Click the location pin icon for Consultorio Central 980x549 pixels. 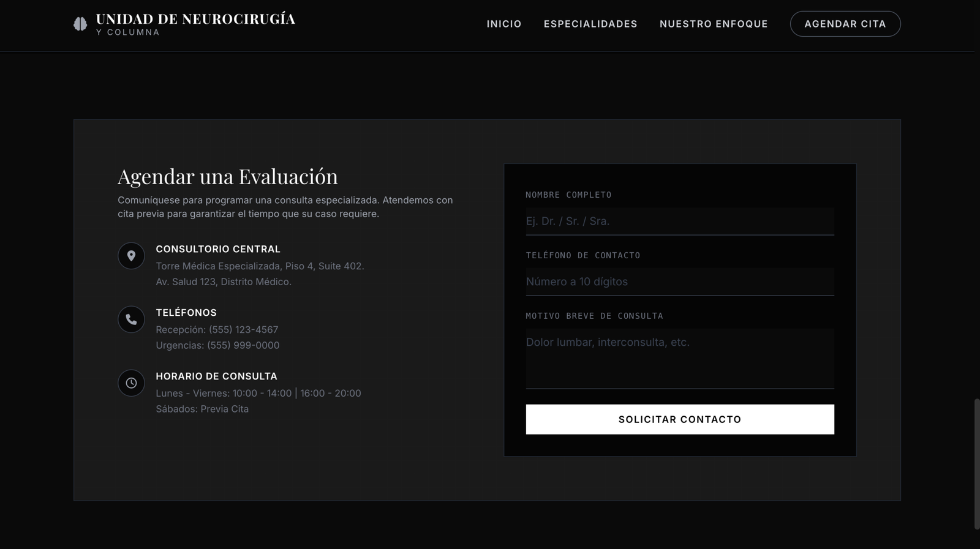coord(131,256)
